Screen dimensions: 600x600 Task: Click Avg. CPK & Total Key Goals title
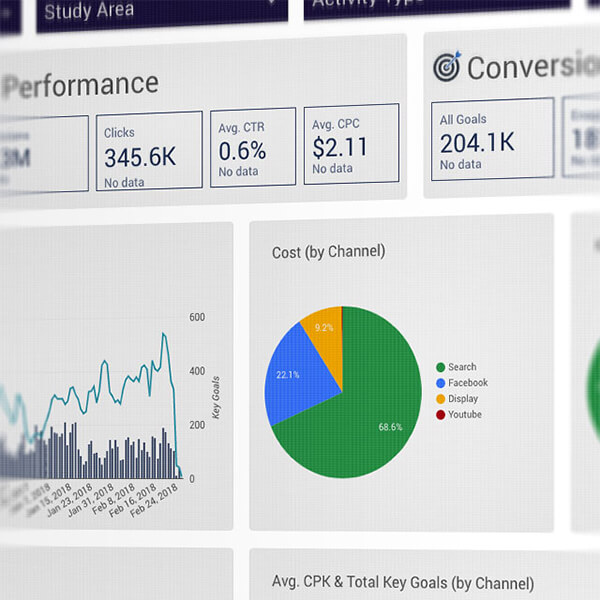click(x=402, y=583)
